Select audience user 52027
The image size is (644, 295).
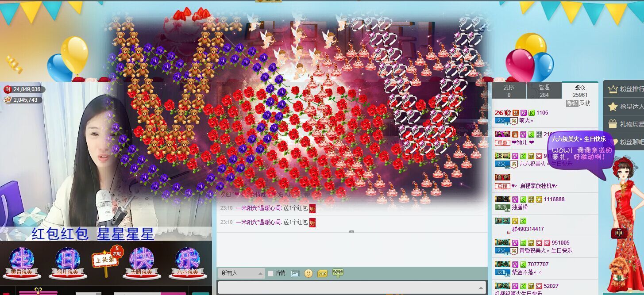coord(551,286)
